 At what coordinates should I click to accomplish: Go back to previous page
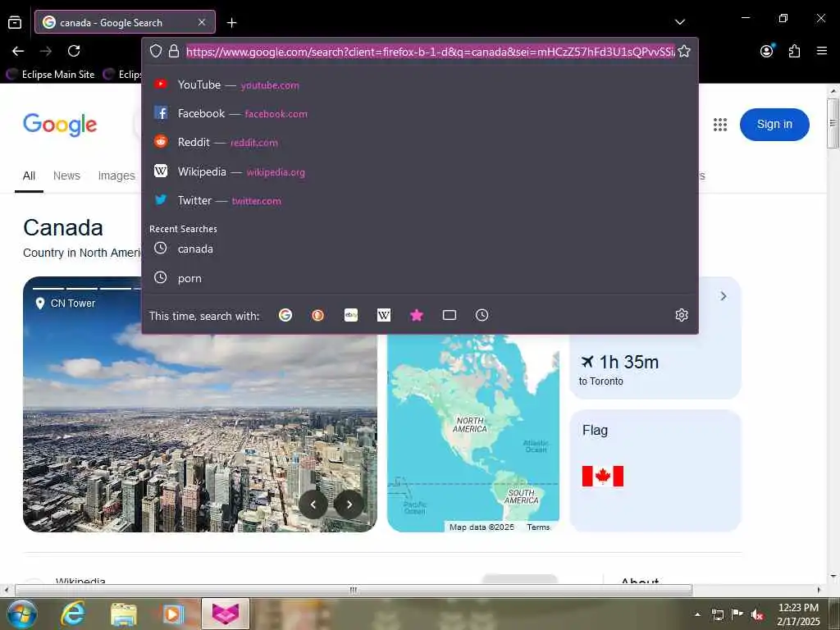click(x=18, y=51)
